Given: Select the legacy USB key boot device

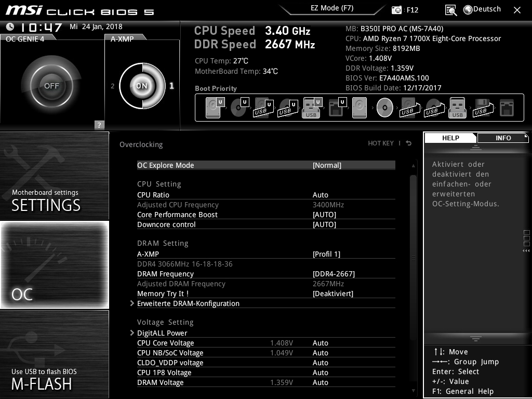Looking at the screenshot, I should pyautogui.click(x=457, y=108).
